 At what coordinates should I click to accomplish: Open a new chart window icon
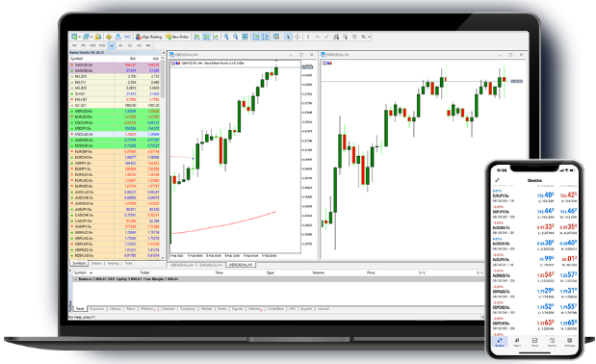tap(74, 37)
